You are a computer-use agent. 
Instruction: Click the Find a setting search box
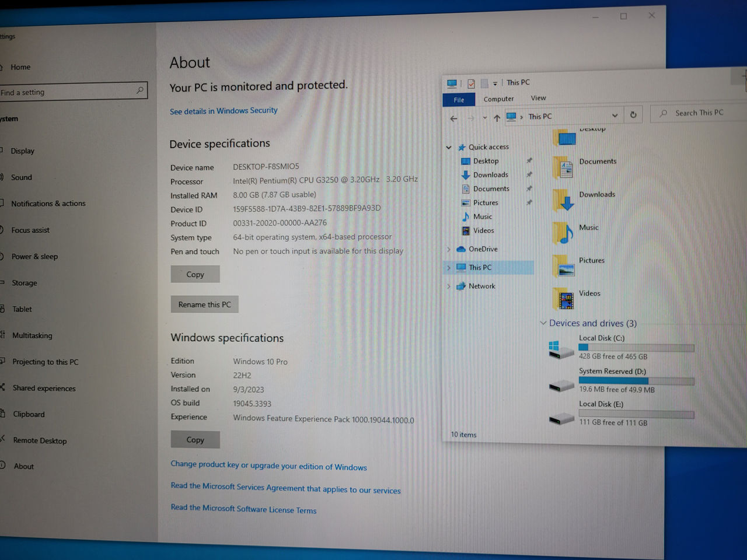[x=73, y=91]
